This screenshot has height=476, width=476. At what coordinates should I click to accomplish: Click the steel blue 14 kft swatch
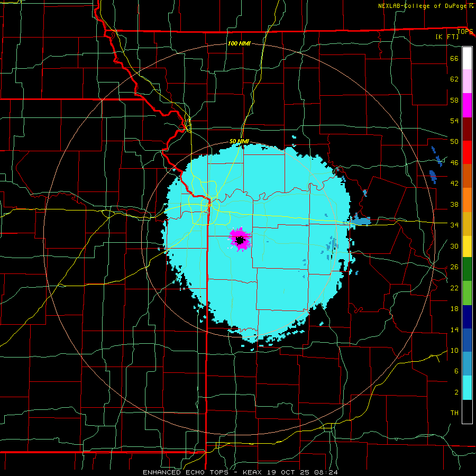(467, 364)
